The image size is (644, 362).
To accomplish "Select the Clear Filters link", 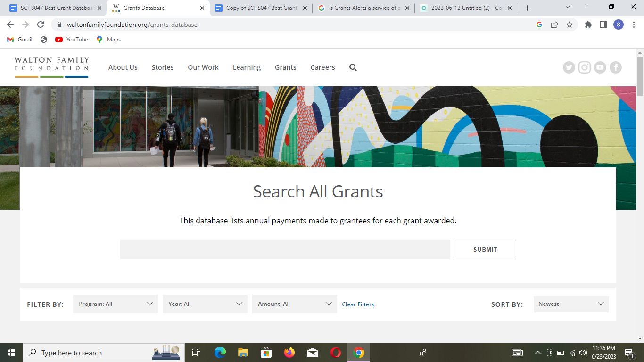I will click(x=358, y=304).
